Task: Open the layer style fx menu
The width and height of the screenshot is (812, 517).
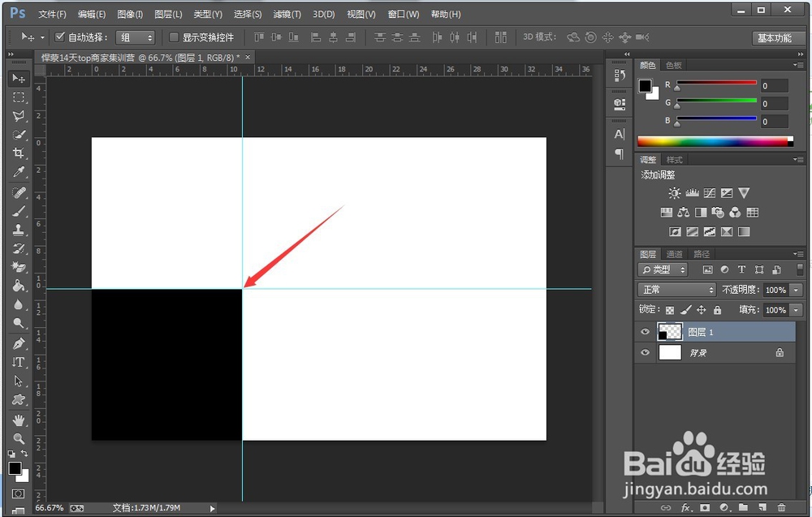Action: pos(685,508)
